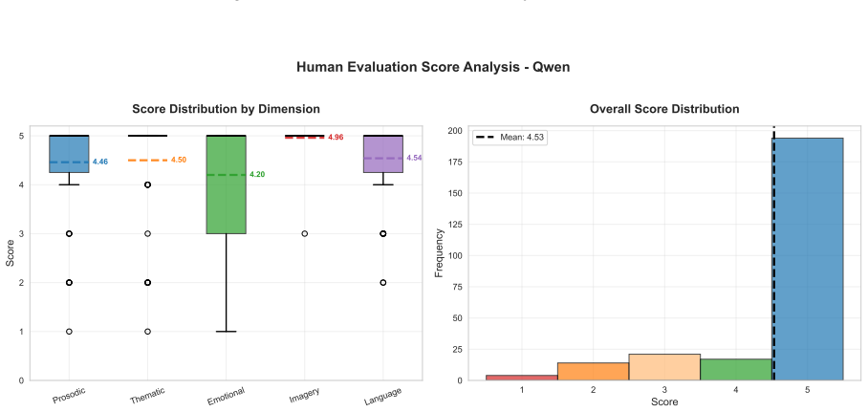
Task: Click the orange histogram bar for score 2
Action: (593, 372)
